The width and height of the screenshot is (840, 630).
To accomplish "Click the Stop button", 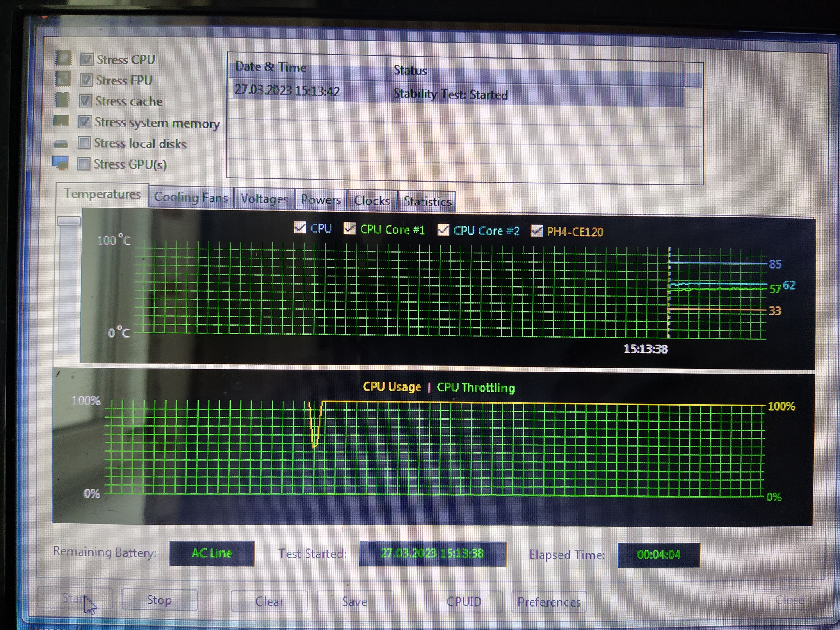I will [x=159, y=600].
